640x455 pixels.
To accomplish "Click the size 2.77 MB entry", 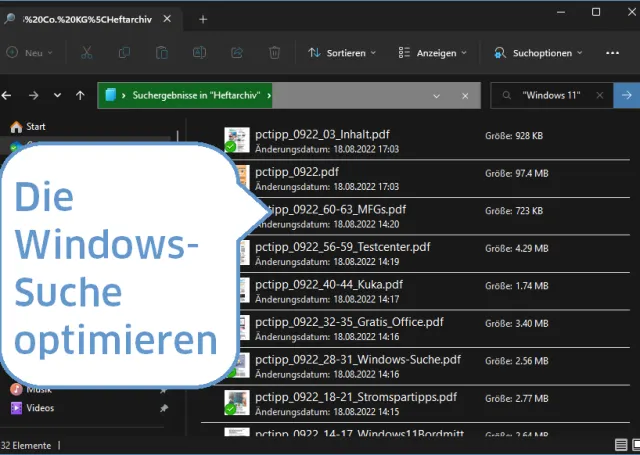I will [x=517, y=399].
